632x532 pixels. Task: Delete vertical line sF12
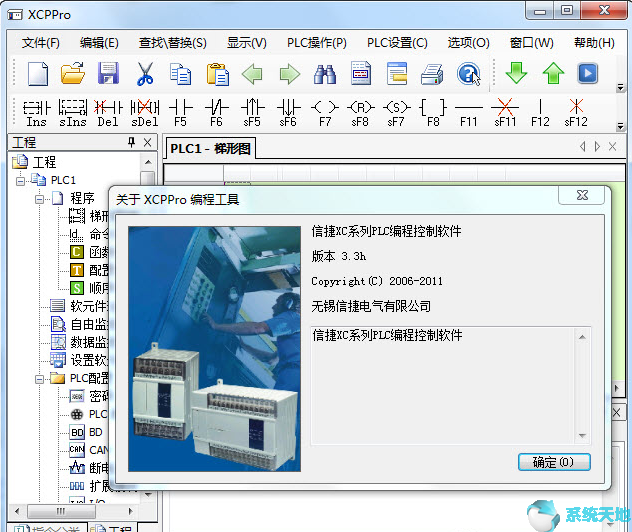pos(576,113)
